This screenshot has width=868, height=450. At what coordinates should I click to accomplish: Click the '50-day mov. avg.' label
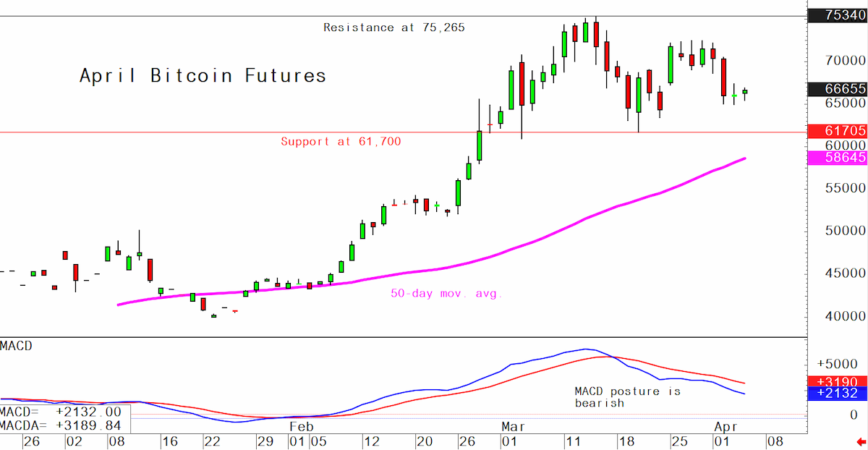pyautogui.click(x=446, y=294)
